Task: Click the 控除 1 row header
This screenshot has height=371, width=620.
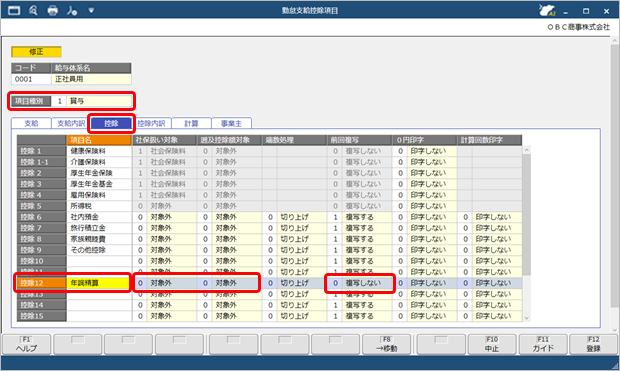Action: click(42, 151)
